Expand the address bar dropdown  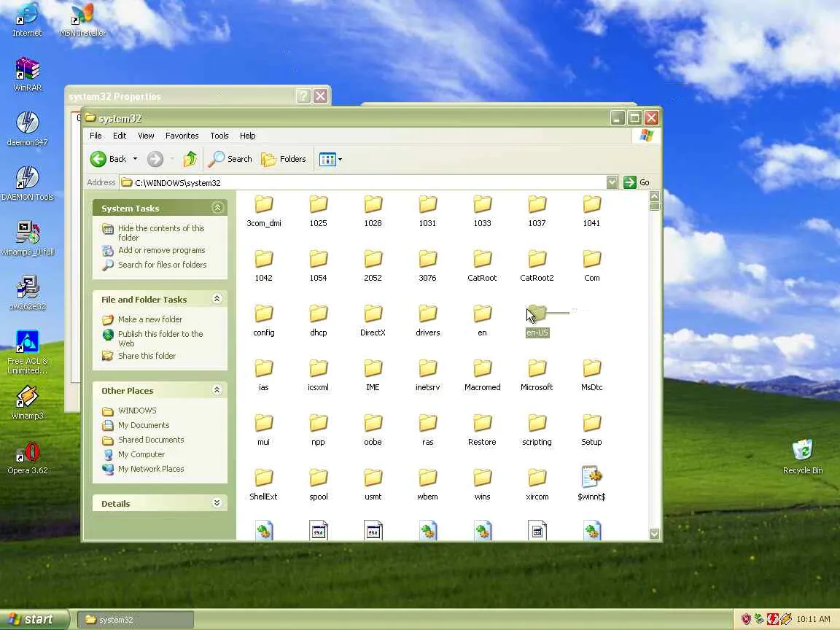tap(612, 183)
